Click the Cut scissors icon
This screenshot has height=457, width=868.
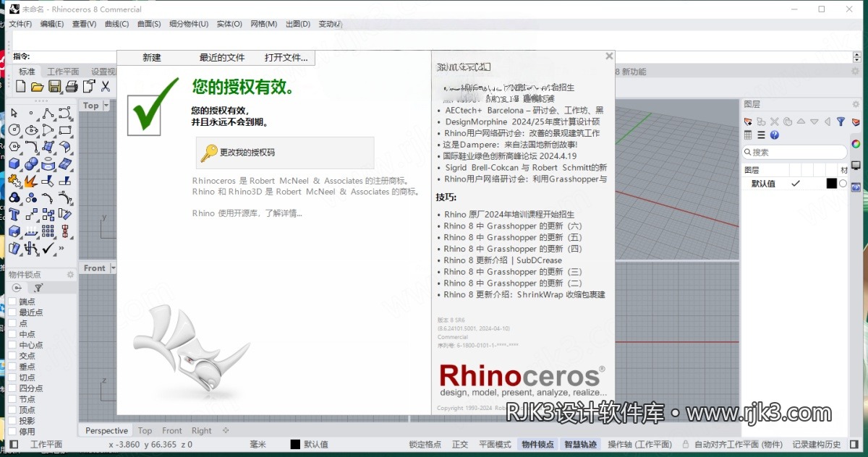[x=106, y=87]
